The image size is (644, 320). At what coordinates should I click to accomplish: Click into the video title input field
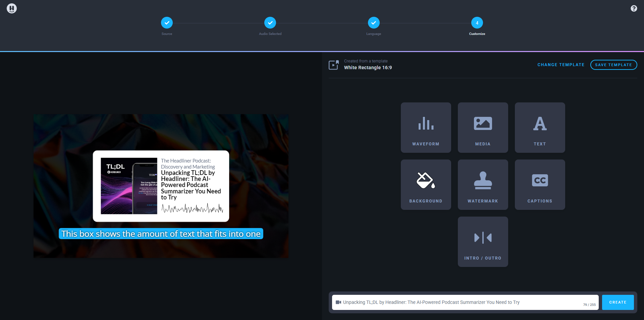tap(465, 302)
